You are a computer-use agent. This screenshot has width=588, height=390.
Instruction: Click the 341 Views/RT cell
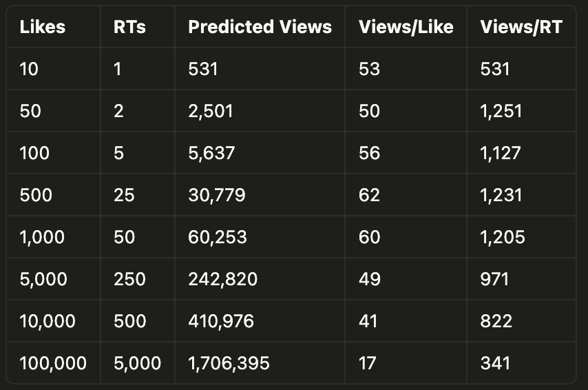[495, 363]
